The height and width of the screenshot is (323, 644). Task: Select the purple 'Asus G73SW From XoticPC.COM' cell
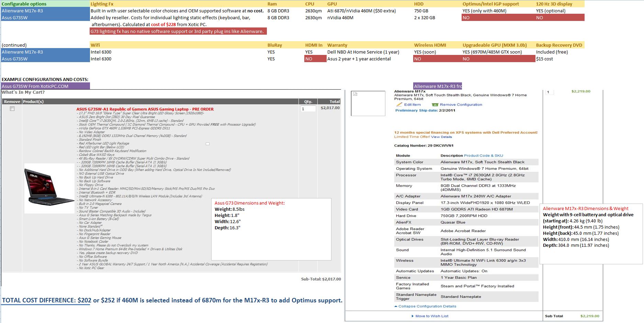(45, 86)
